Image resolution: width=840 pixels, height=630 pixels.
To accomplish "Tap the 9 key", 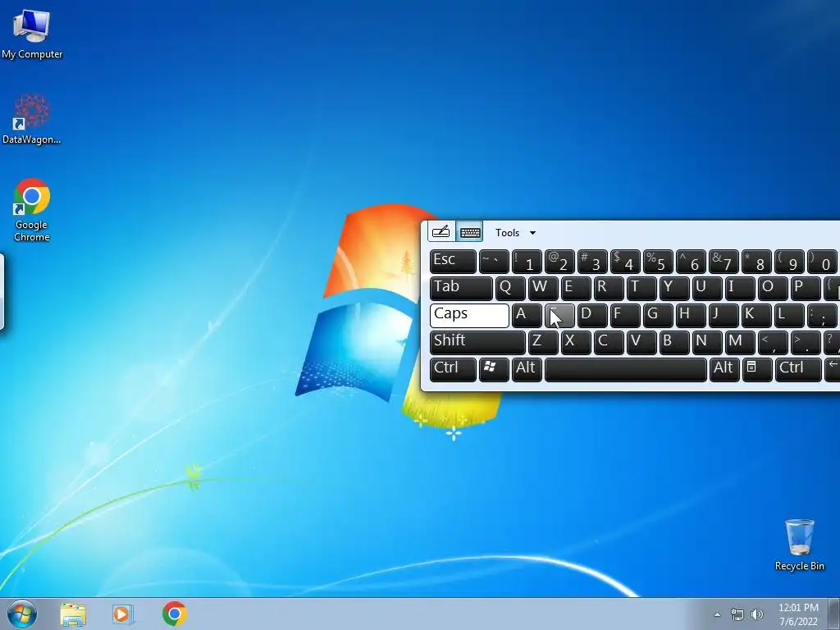I will pyautogui.click(x=790, y=262).
